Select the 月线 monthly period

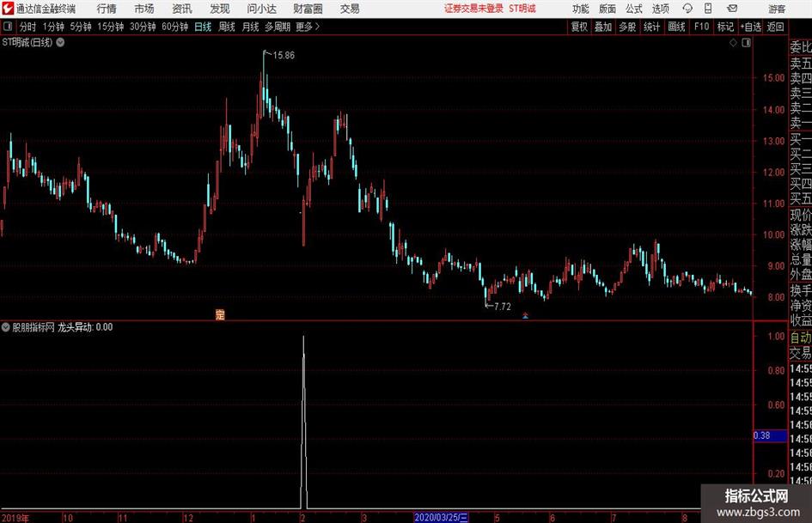point(251,27)
